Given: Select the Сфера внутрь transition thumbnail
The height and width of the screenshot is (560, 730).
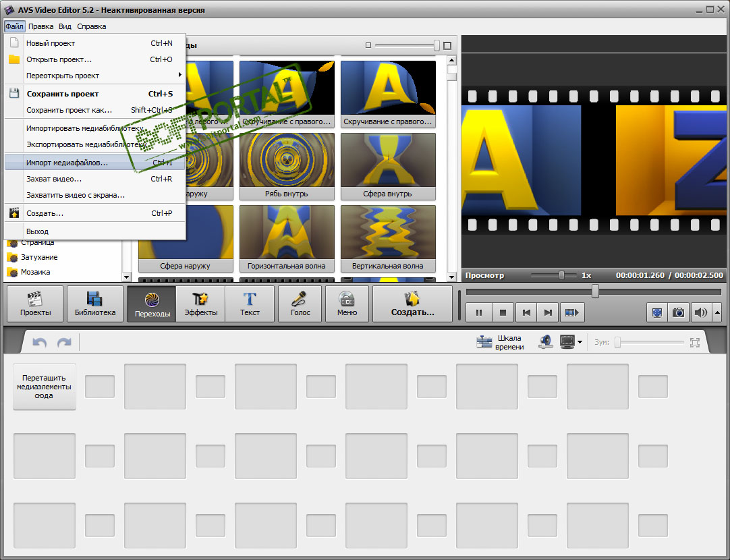Looking at the screenshot, I should (388, 166).
